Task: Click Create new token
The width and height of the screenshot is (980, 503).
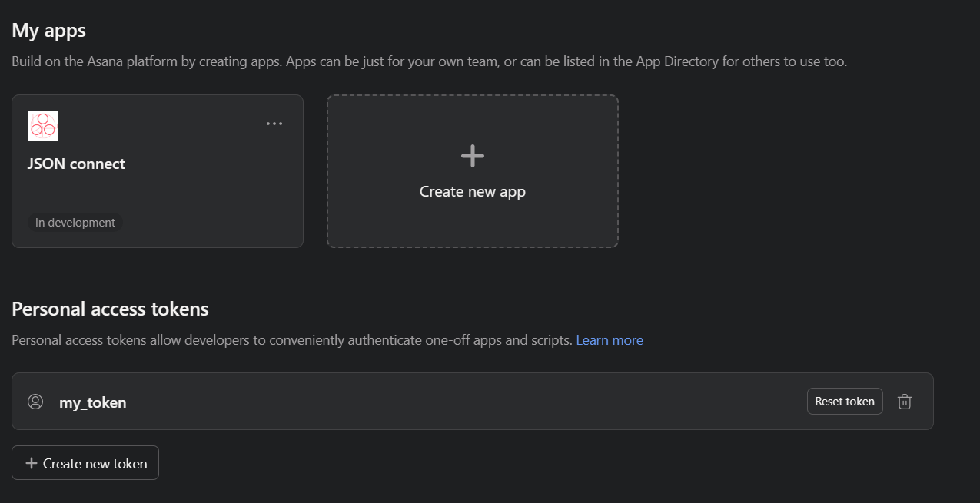Action: 85,462
